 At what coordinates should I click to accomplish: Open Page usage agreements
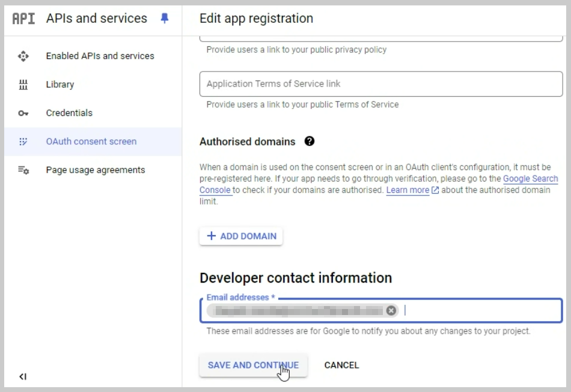93,170
